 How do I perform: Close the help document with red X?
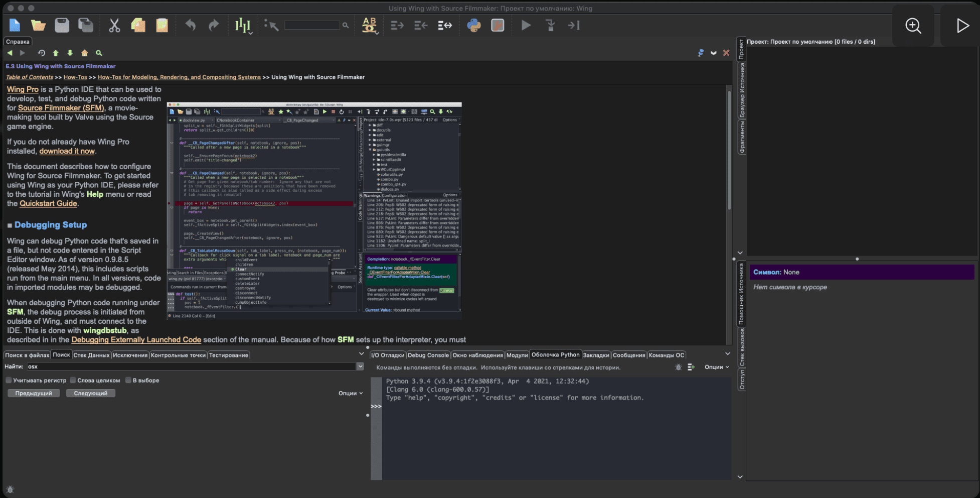tap(726, 53)
